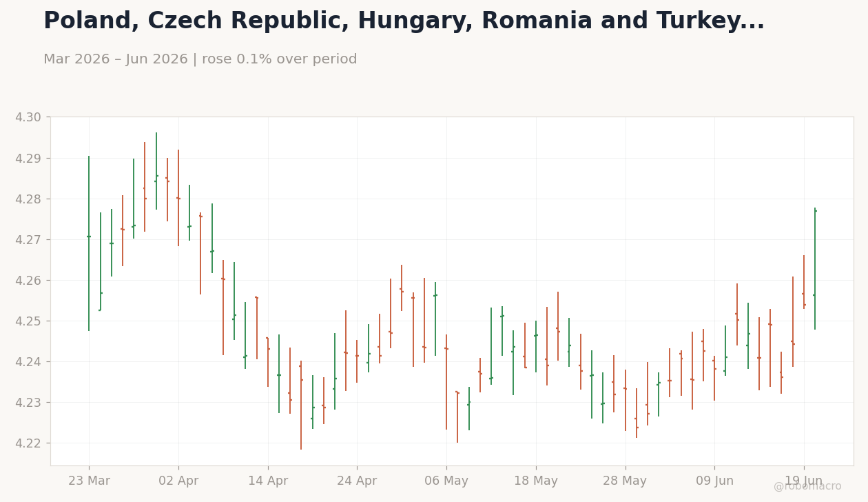Select the 14 Apr x-axis date label
868x502 pixels.
[268, 481]
